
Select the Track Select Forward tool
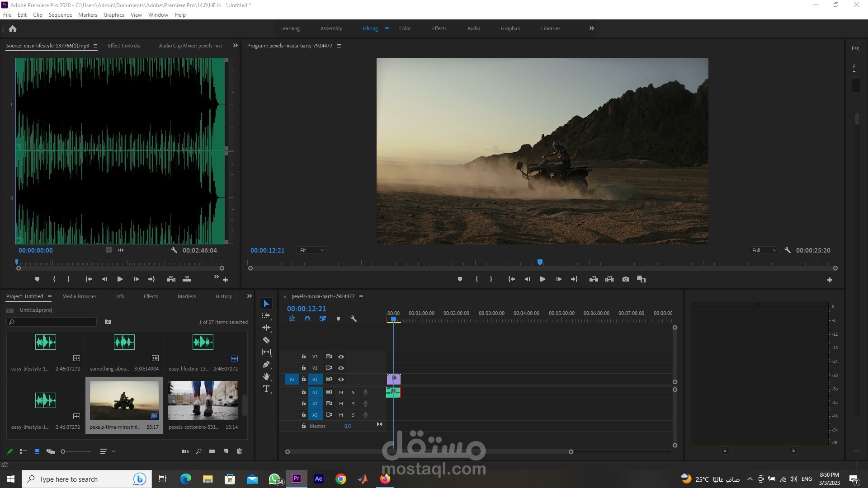tap(266, 315)
